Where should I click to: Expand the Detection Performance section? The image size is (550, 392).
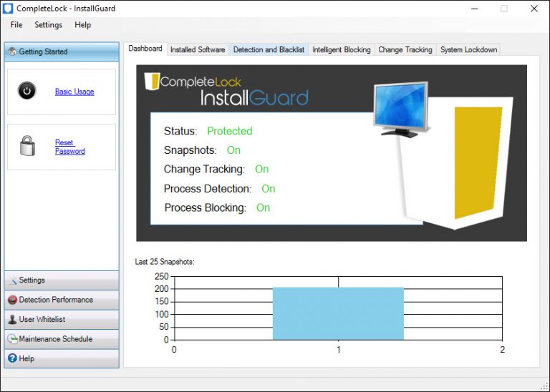coord(62,300)
